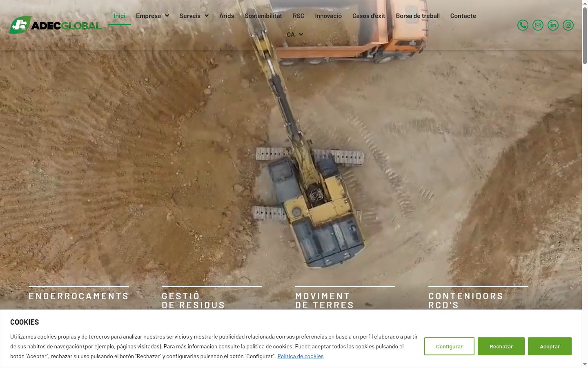588x368 pixels.
Task: Navigate to the RSC page
Action: coord(298,16)
